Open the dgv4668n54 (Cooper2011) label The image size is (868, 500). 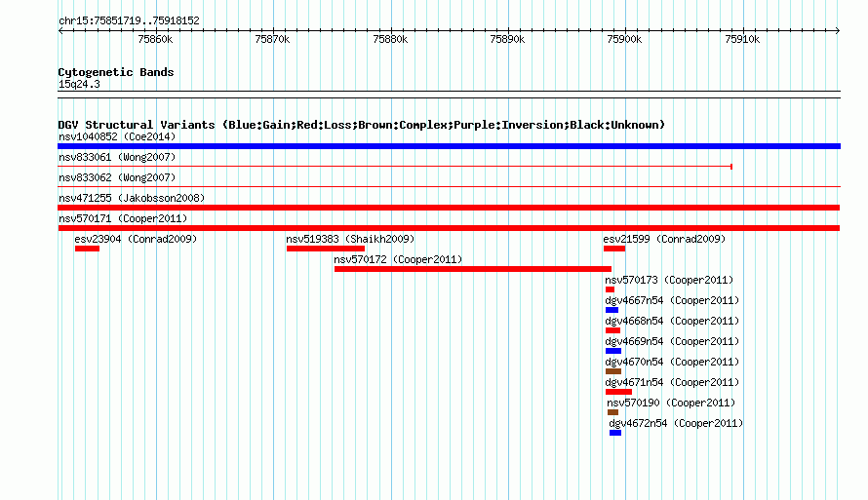tap(672, 321)
